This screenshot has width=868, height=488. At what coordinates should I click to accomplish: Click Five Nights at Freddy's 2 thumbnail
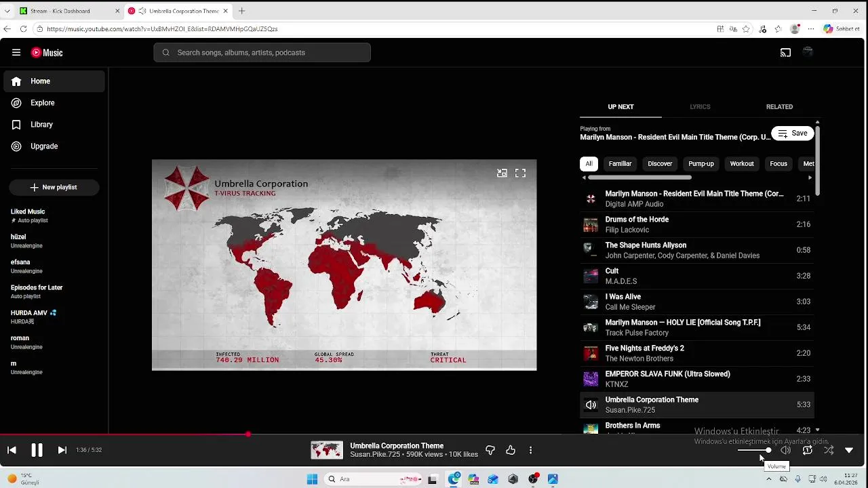coord(591,353)
